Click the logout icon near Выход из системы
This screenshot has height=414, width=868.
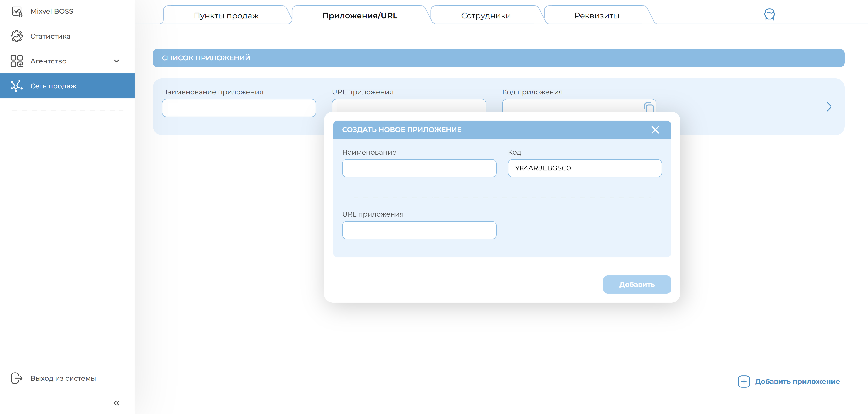(x=17, y=378)
